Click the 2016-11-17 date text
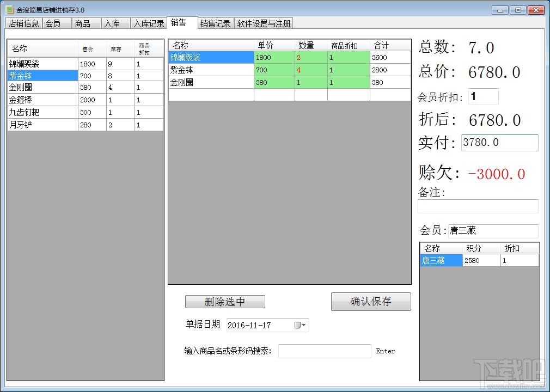The image size is (550, 392). click(x=249, y=326)
